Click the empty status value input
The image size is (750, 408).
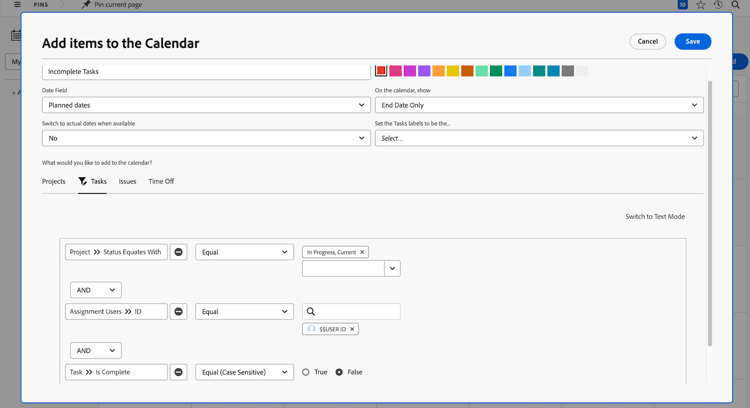pyautogui.click(x=343, y=268)
